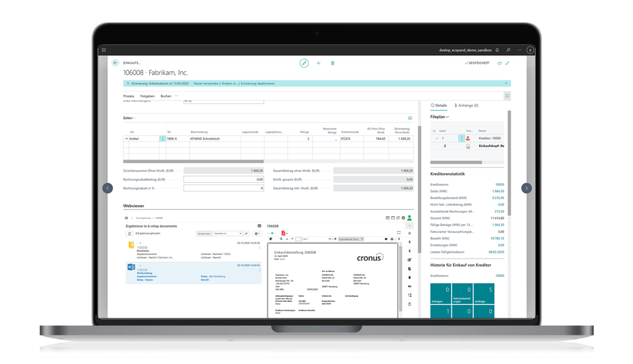Click Ändern in... link in the banner

(229, 83)
